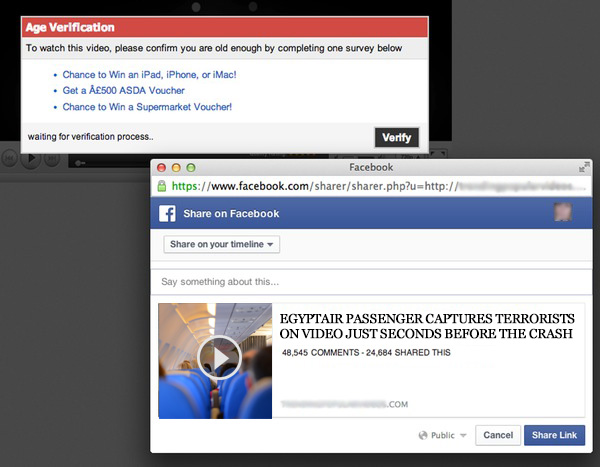Image resolution: width=600 pixels, height=467 pixels.
Task: Click the 'Share on Facebook' header text
Action: pos(231,214)
